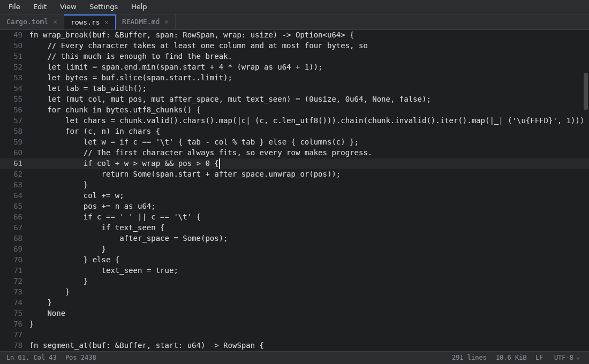
Task: Close the README.md tab
Action: point(167,22)
